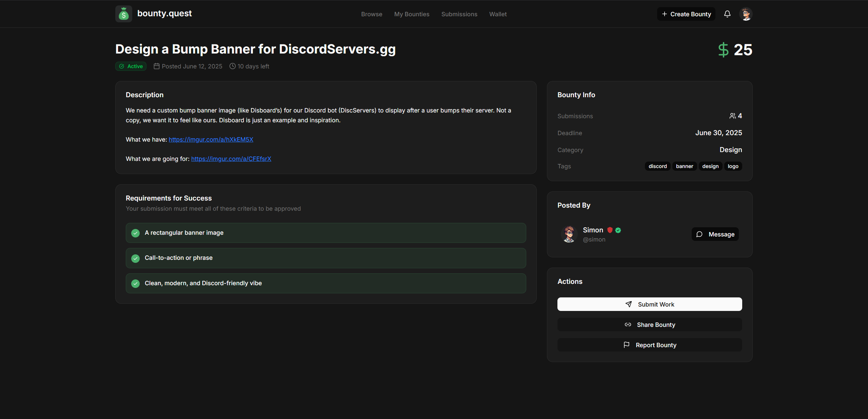This screenshot has width=868, height=419.
Task: Click the 'Bounty Info' heading
Action: (576, 95)
